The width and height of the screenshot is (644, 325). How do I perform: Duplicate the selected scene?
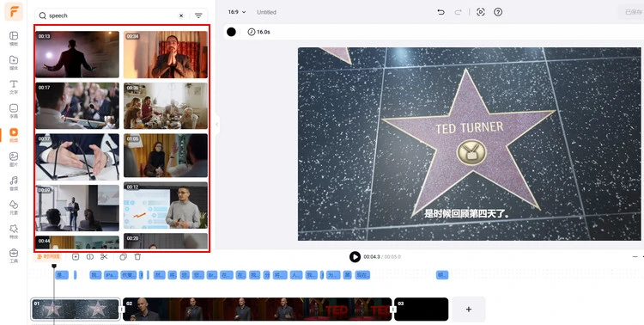pos(123,257)
